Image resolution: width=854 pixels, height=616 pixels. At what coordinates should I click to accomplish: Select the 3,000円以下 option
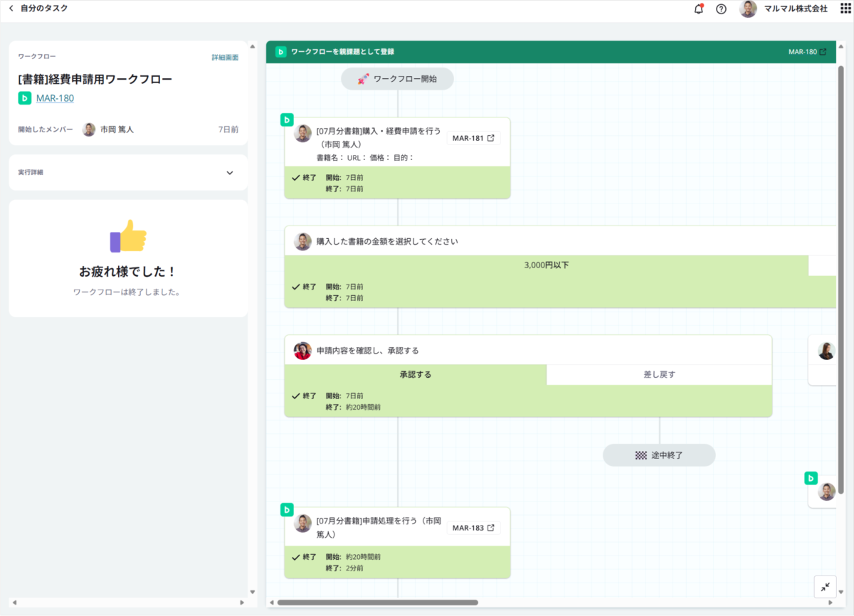[x=547, y=265]
